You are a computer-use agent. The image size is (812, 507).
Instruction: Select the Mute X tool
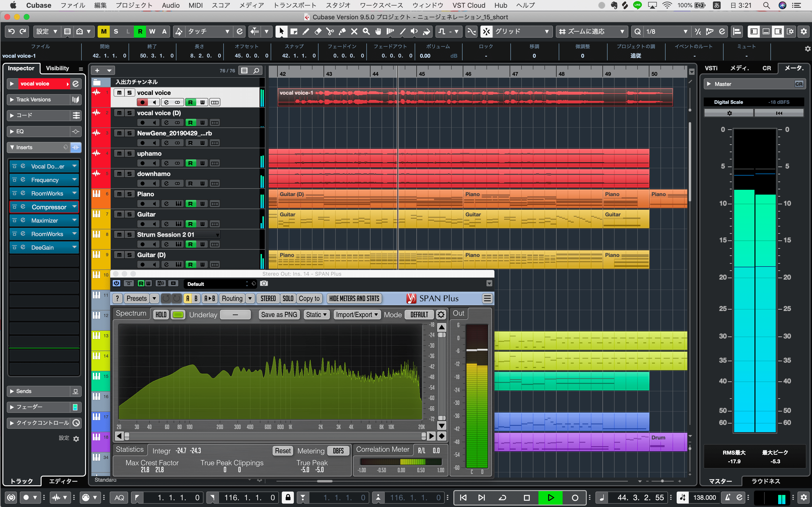pyautogui.click(x=354, y=32)
